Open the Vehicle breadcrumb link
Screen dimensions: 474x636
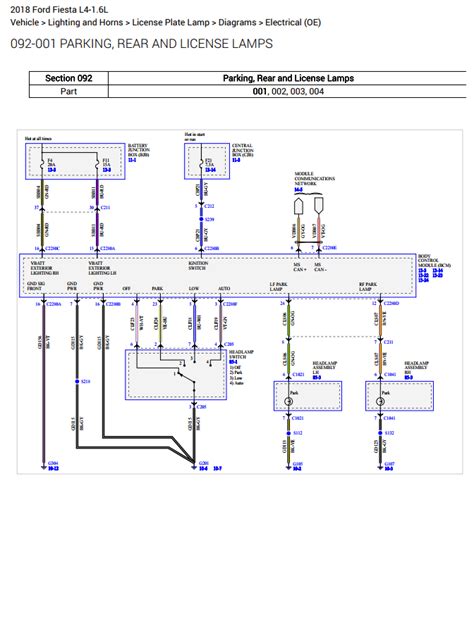(x=24, y=22)
